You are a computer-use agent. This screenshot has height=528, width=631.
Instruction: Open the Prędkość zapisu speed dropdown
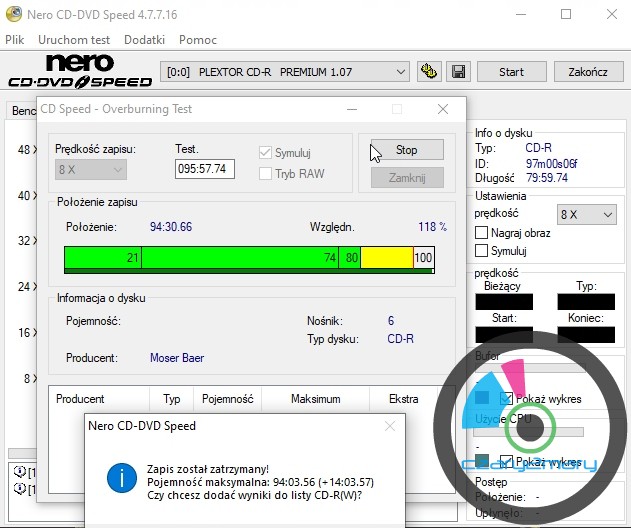coord(91,170)
